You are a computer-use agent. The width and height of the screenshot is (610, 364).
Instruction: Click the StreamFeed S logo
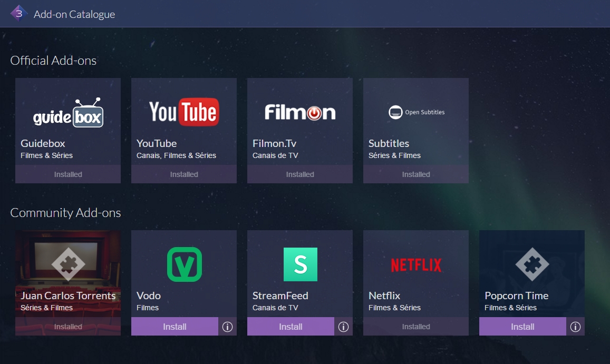coord(301,264)
